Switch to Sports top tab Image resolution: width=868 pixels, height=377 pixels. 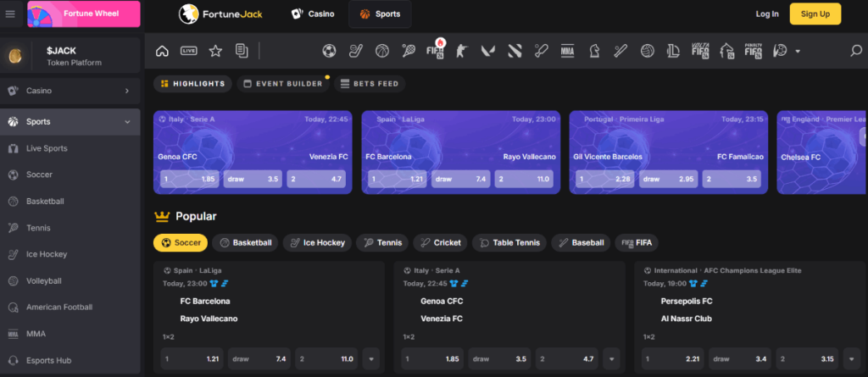click(380, 14)
